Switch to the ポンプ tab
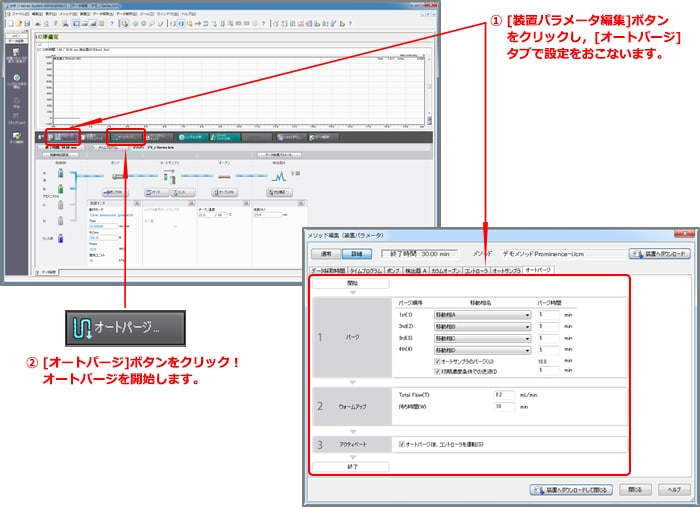The width and height of the screenshot is (700, 509). [x=393, y=271]
